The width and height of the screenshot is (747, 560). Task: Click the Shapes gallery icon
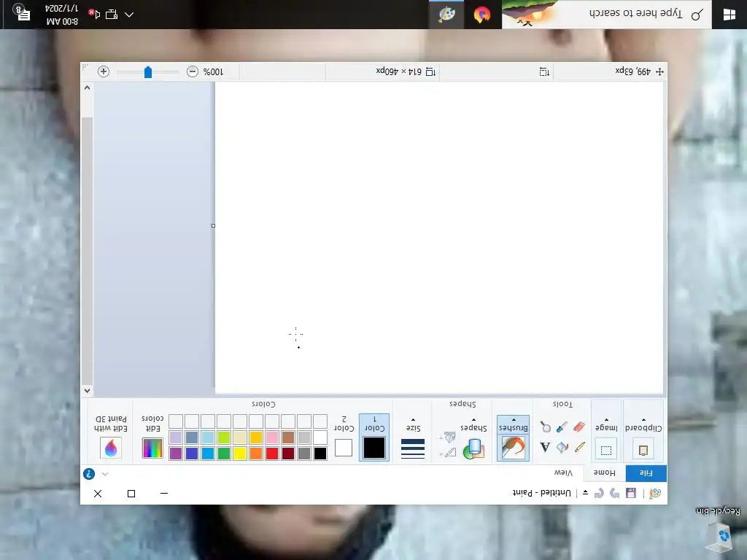point(473,448)
